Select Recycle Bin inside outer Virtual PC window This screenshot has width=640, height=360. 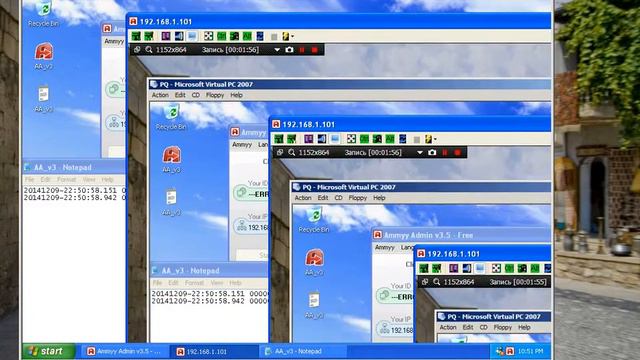171,117
